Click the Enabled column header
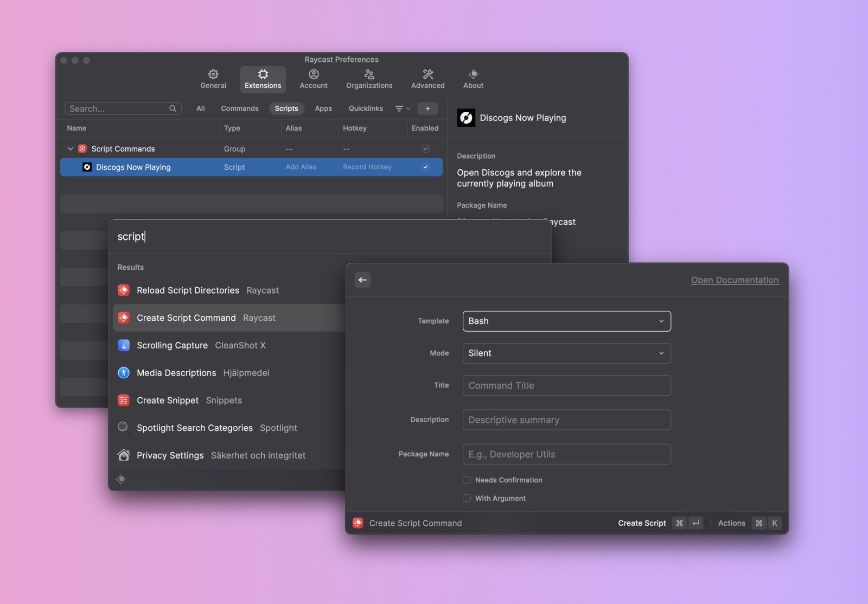This screenshot has height=604, width=868. point(425,128)
